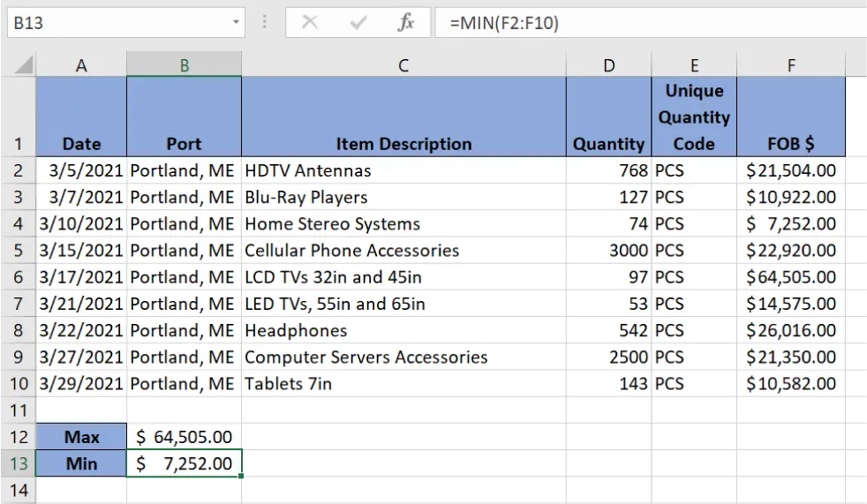Select column C header
867x504 pixels.
[x=403, y=64]
